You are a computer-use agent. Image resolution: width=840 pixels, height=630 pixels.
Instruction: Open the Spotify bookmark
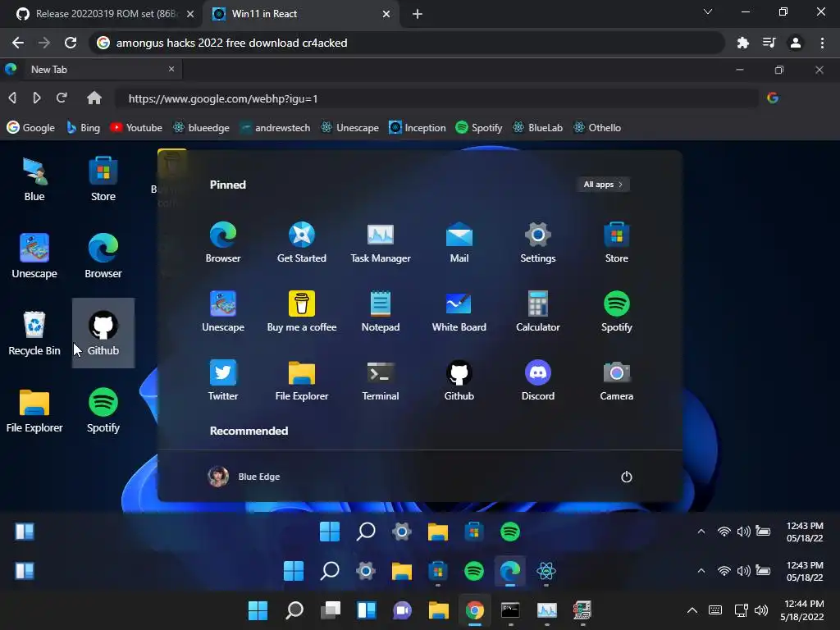click(x=478, y=127)
